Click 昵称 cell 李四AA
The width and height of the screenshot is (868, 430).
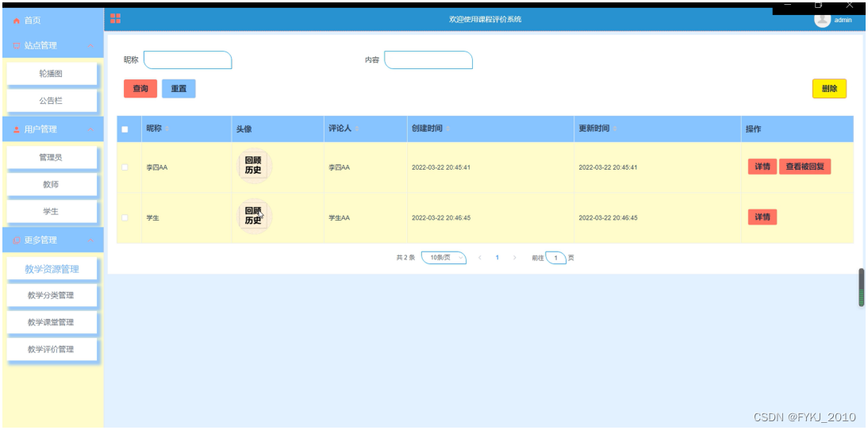(x=156, y=167)
